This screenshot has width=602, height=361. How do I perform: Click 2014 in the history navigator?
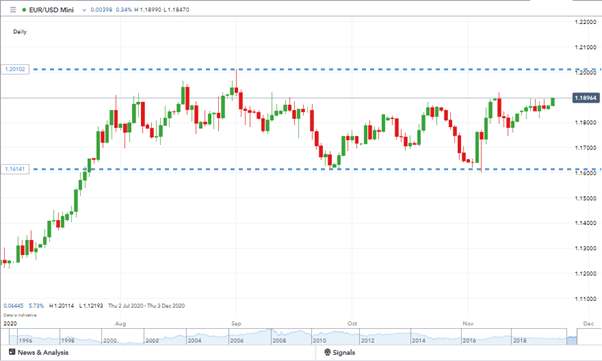[418, 341]
